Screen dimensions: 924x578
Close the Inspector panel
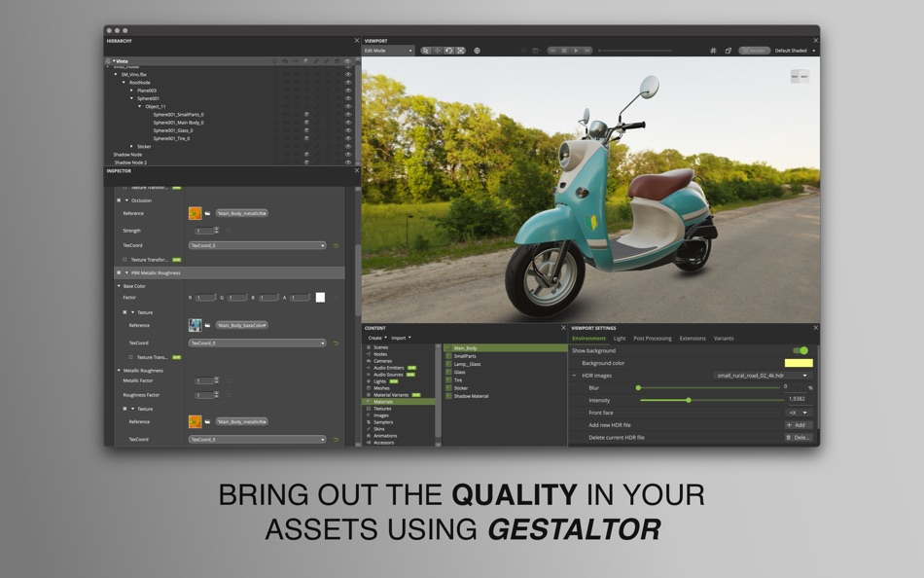357,170
